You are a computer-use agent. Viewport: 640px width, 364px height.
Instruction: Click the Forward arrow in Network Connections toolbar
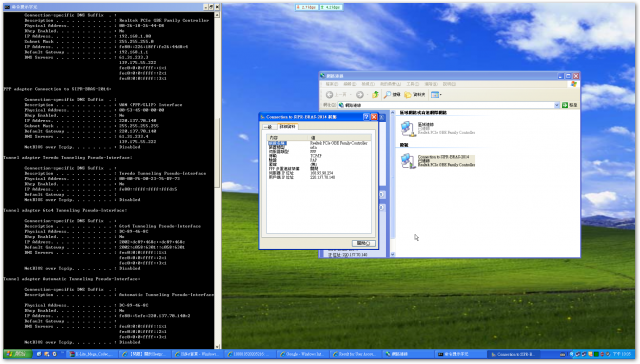(360, 95)
